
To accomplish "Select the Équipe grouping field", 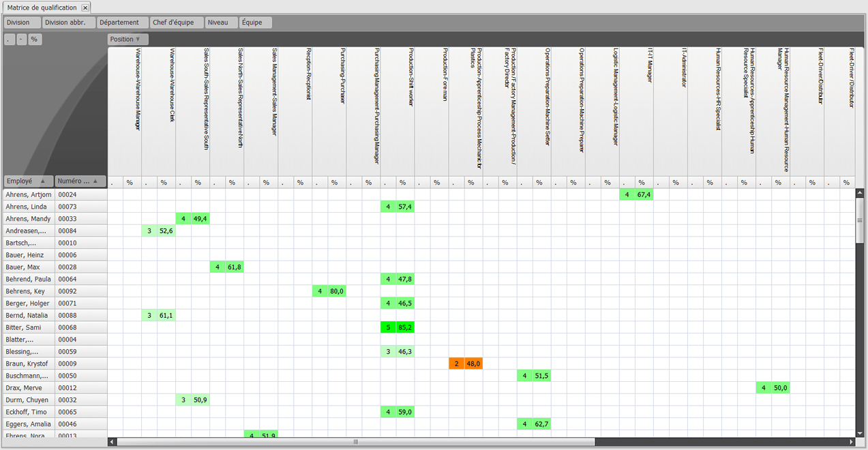I will point(255,22).
